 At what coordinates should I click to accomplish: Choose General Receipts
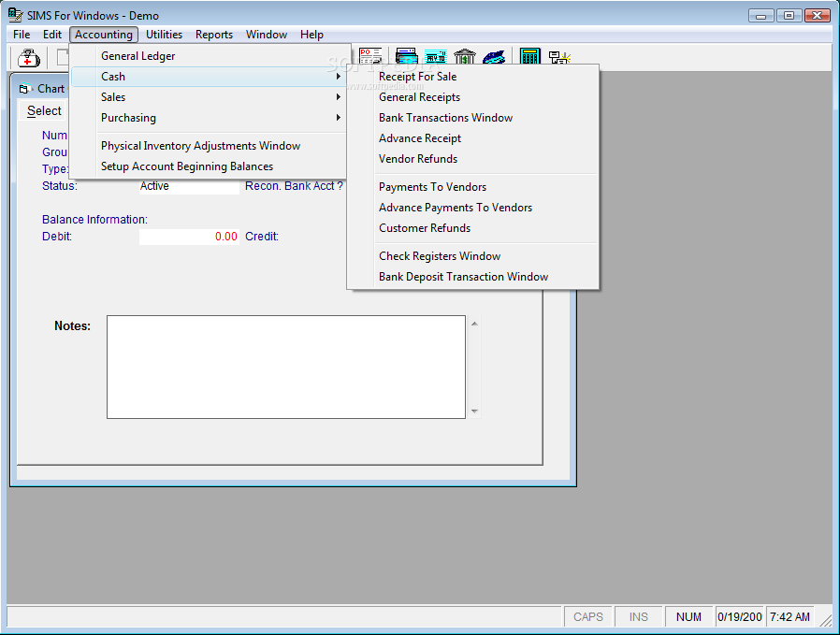point(473,97)
